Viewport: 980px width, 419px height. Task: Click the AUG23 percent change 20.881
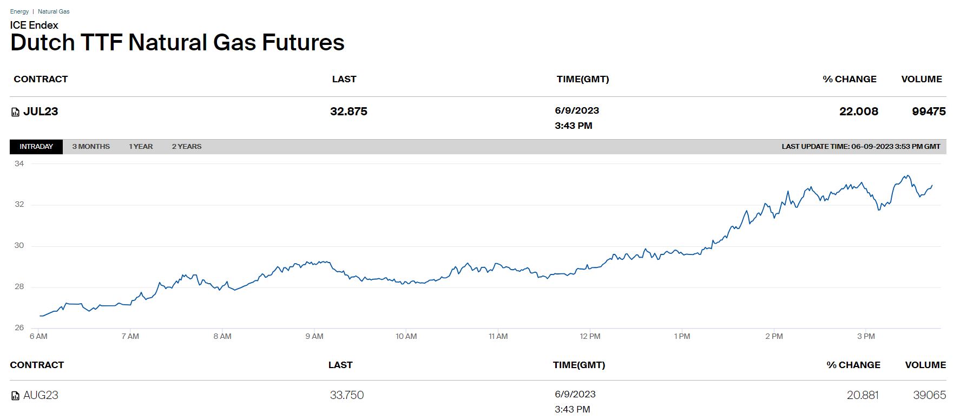click(863, 395)
